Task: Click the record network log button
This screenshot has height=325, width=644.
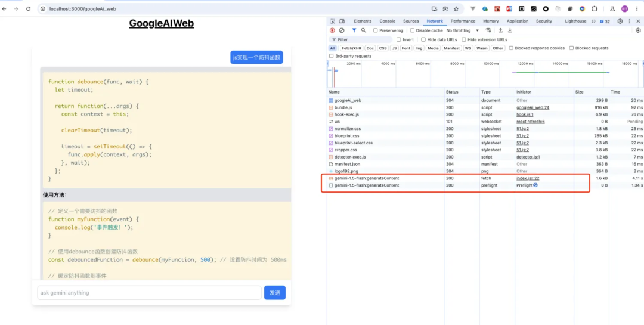Action: 332,30
